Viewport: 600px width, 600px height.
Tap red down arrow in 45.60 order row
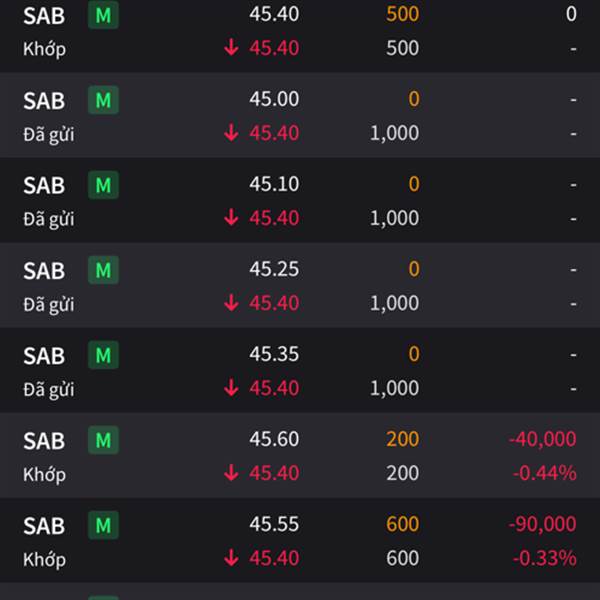231,473
